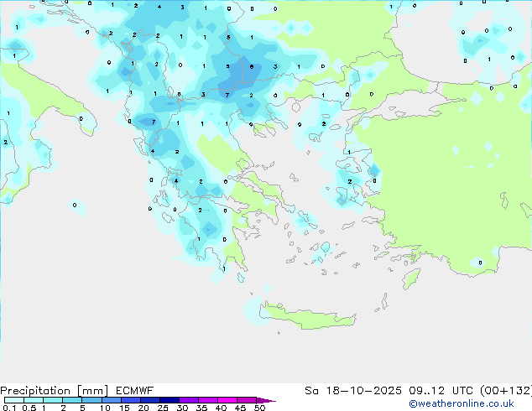Select the 45–50 mm legend color swatch
The image size is (532, 411).
click(247, 400)
